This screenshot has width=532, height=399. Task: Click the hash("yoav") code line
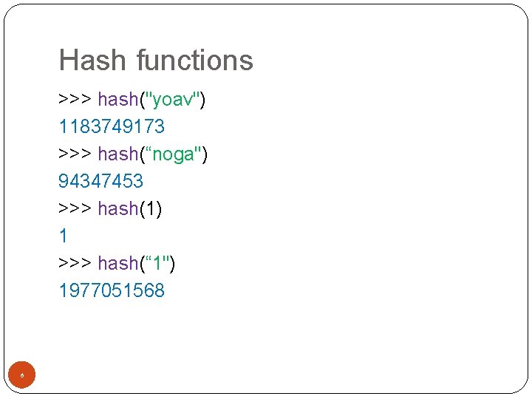coord(133,99)
